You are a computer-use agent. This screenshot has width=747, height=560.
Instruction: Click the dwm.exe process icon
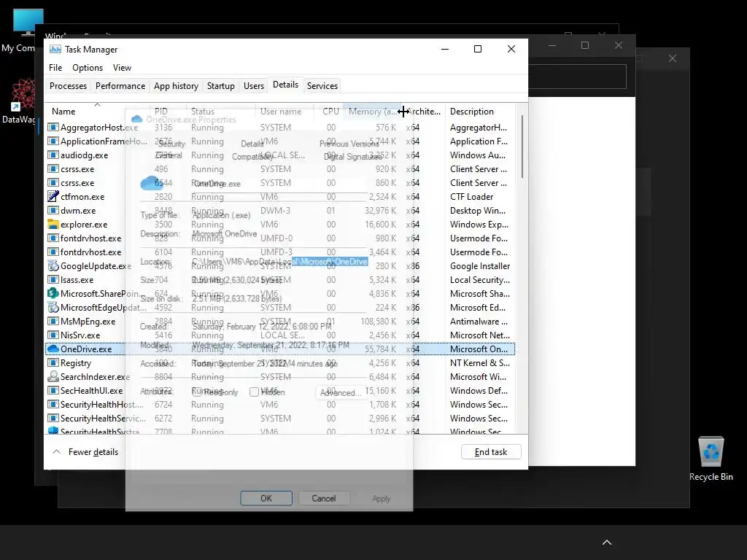(53, 210)
